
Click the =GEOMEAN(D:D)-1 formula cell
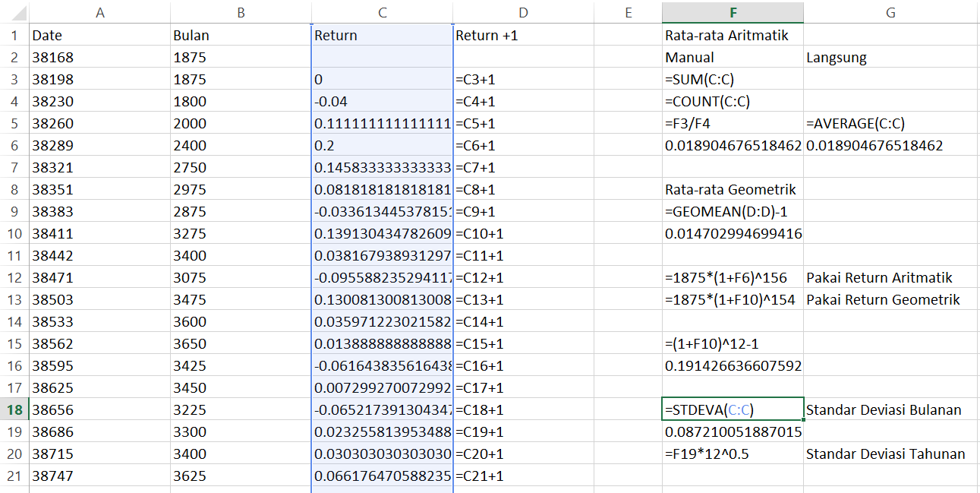point(732,212)
